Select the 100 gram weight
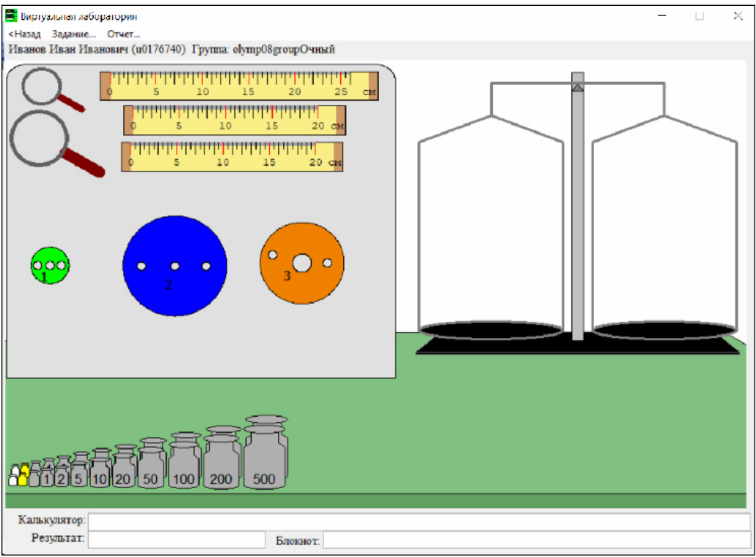Image resolution: width=756 pixels, height=557 pixels. (185, 460)
